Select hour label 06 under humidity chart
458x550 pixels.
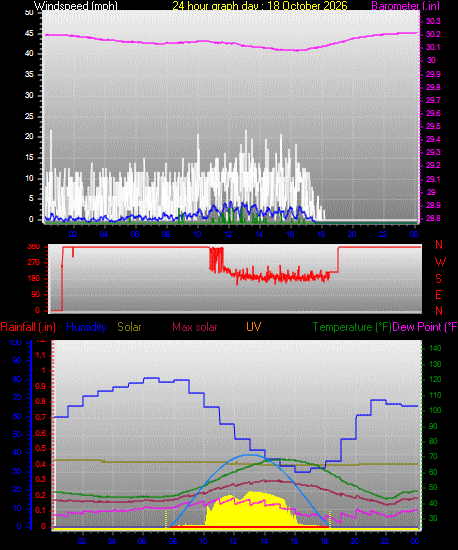click(142, 541)
